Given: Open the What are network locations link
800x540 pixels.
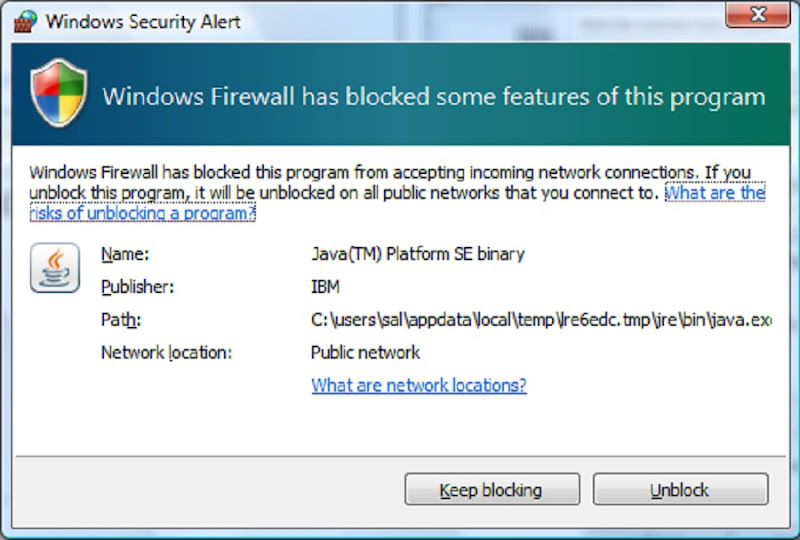Looking at the screenshot, I should tap(418, 385).
